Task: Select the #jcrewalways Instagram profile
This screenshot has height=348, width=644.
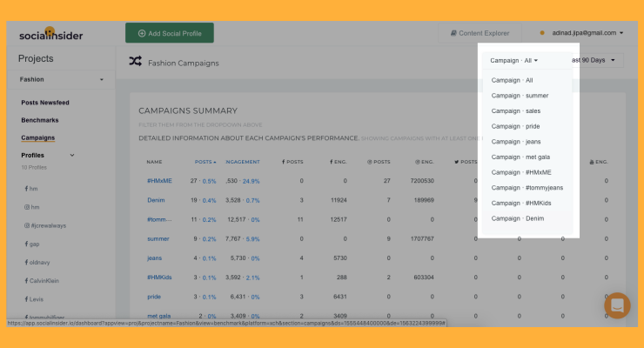Action: 45,225
